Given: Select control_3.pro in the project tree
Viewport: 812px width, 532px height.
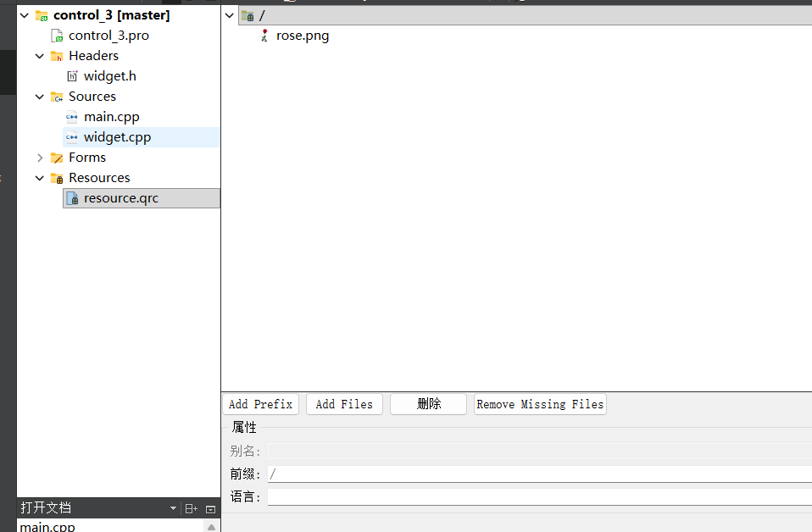Looking at the screenshot, I should (108, 36).
